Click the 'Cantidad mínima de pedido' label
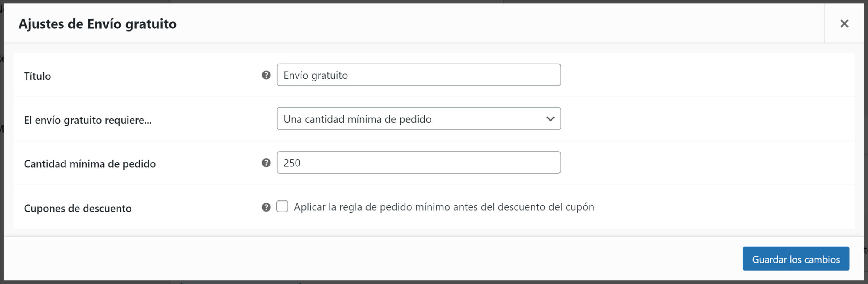 (x=90, y=164)
